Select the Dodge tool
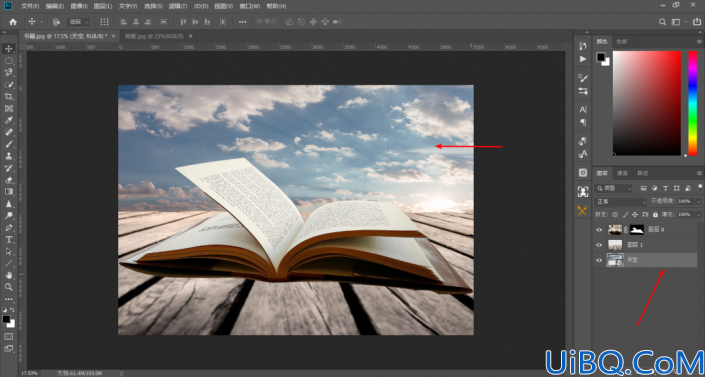Image resolution: width=705 pixels, height=377 pixels. pos(9,215)
